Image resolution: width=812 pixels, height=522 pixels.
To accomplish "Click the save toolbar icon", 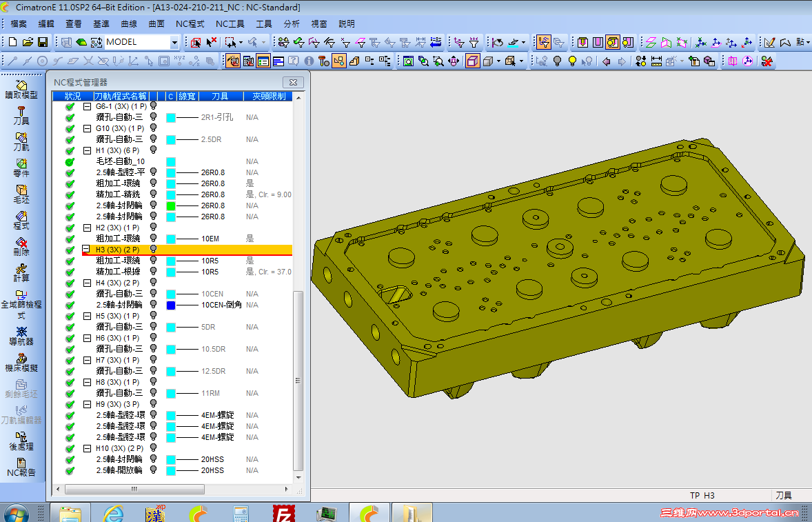I will coord(43,42).
